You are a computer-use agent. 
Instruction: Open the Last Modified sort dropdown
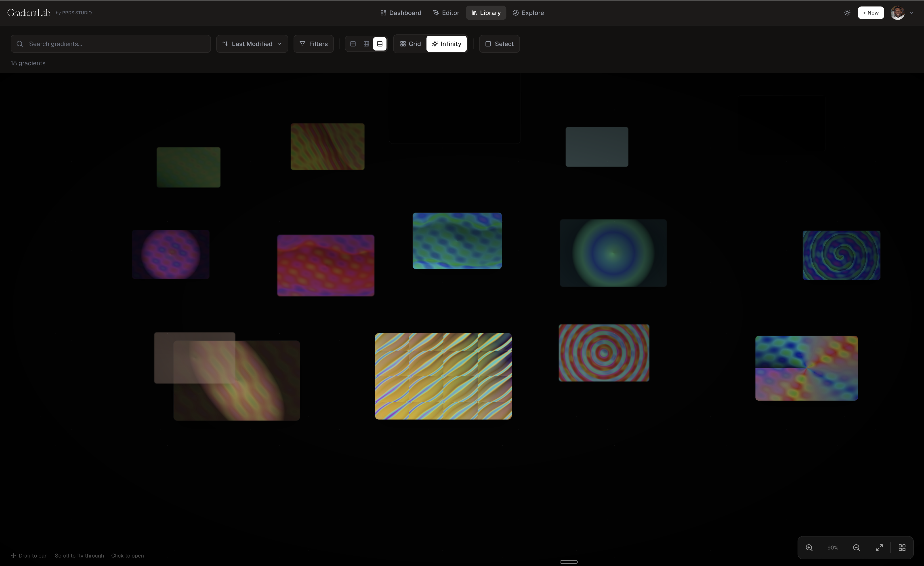click(252, 44)
